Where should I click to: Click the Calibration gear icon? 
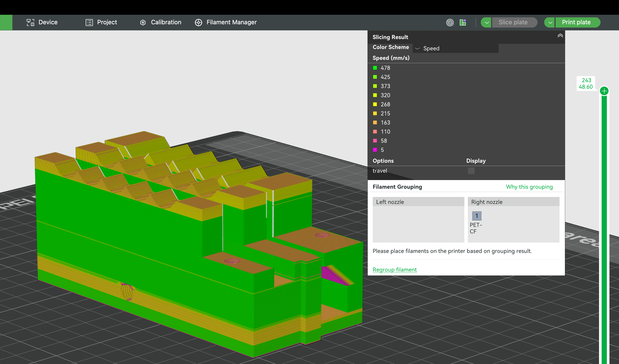tap(143, 23)
